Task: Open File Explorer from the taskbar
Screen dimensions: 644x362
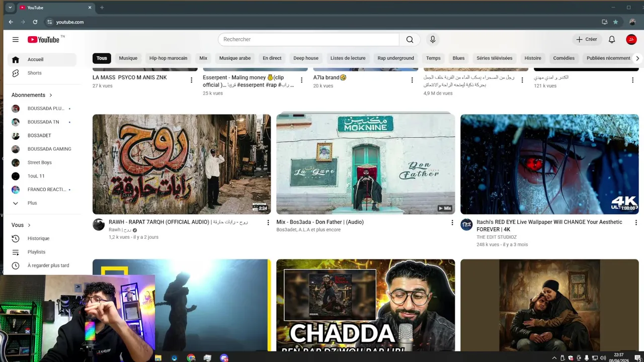Action: [x=158, y=358]
